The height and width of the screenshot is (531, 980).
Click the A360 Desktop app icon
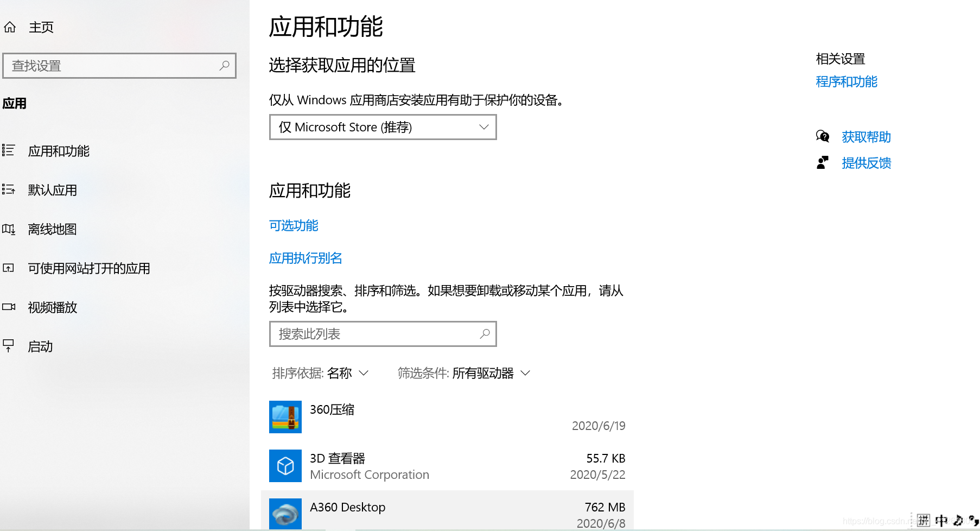click(285, 514)
